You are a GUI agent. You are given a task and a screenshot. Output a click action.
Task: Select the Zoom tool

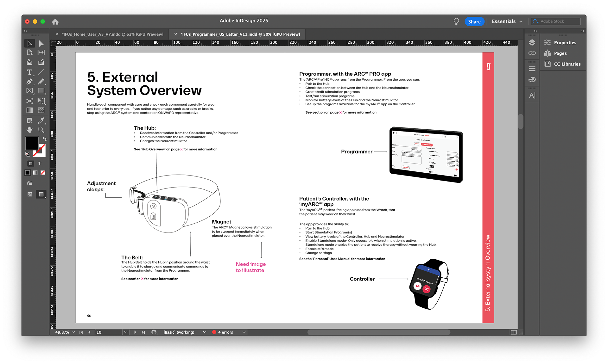[x=41, y=130]
